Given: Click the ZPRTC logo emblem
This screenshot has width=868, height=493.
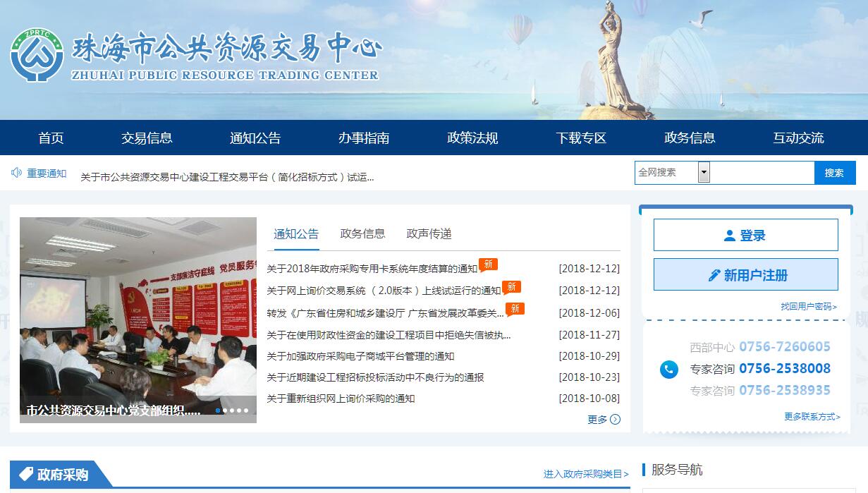Looking at the screenshot, I should (x=37, y=56).
